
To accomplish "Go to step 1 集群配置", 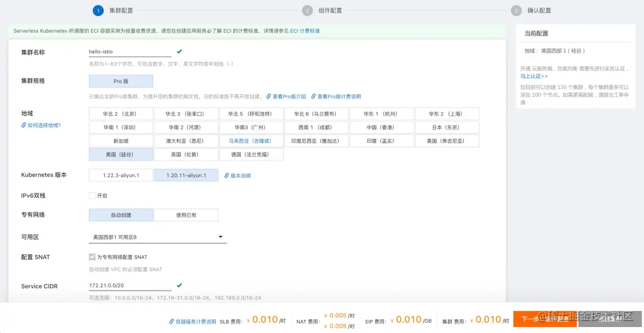I will (x=113, y=11).
